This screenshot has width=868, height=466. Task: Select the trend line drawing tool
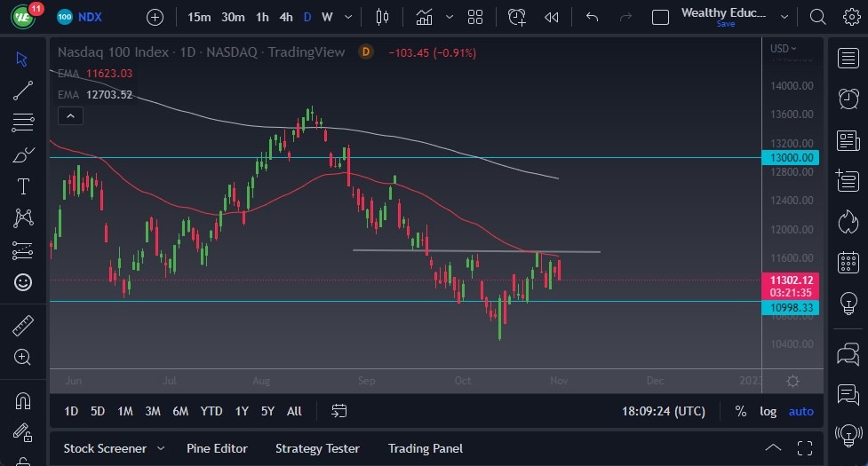pyautogui.click(x=22, y=91)
